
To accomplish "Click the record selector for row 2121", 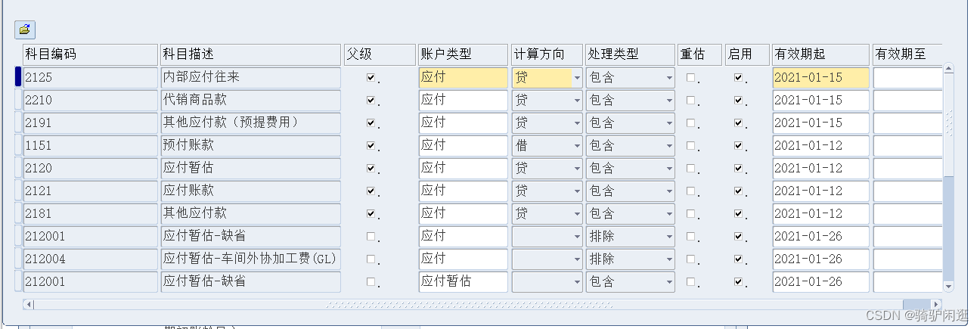I will (18, 191).
